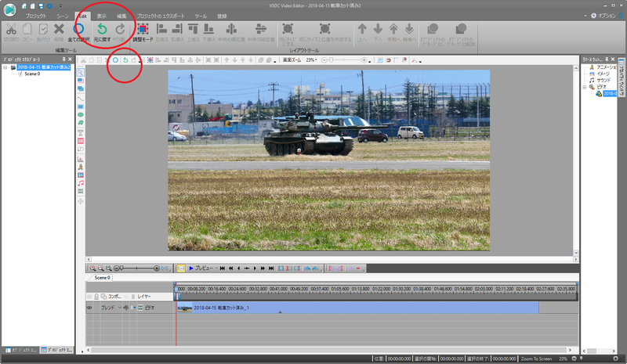Click the Paste clipboard icon in the ribbon
627x364 pixels.
pos(43,29)
